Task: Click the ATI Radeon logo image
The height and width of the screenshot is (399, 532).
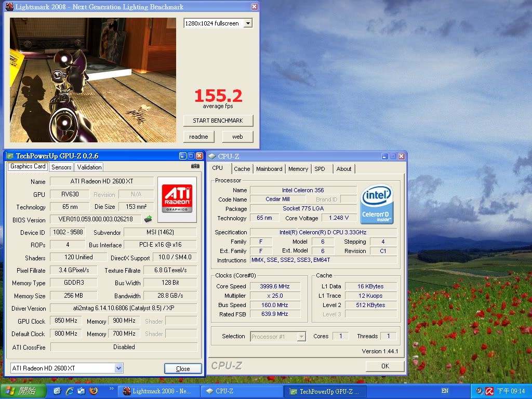Action: pyautogui.click(x=177, y=198)
